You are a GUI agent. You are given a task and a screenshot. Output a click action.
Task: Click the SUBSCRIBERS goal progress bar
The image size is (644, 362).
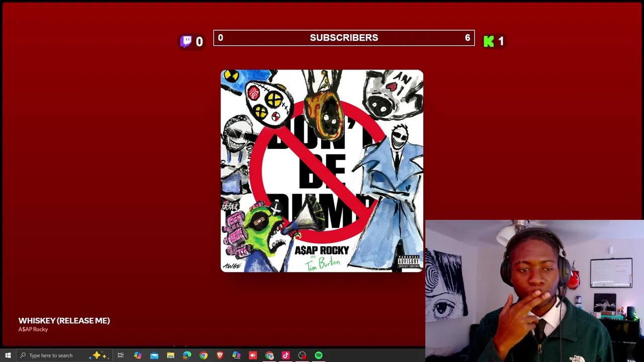[344, 38]
